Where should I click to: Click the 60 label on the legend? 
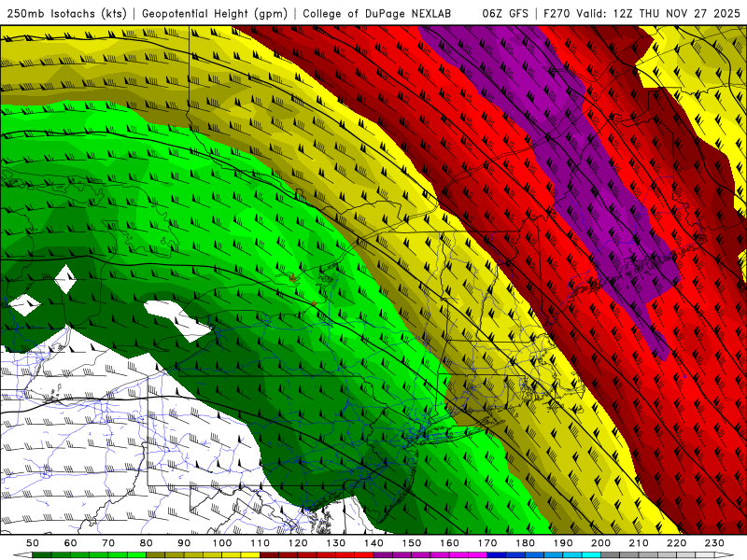[71, 543]
